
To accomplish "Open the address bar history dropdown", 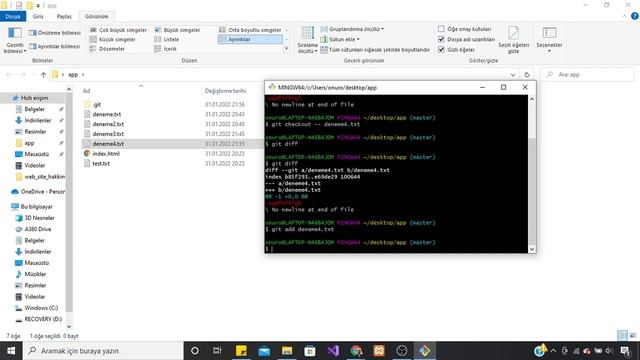I will tap(513, 75).
